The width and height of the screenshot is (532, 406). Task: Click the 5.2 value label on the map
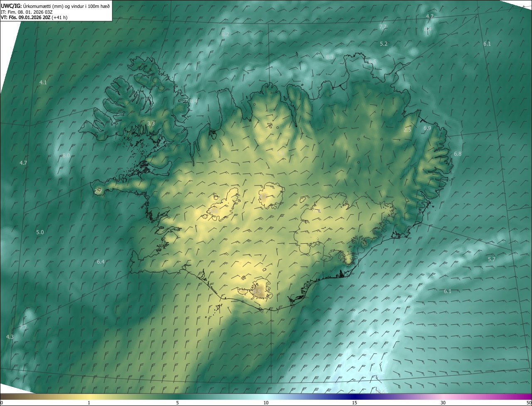tap(384, 44)
